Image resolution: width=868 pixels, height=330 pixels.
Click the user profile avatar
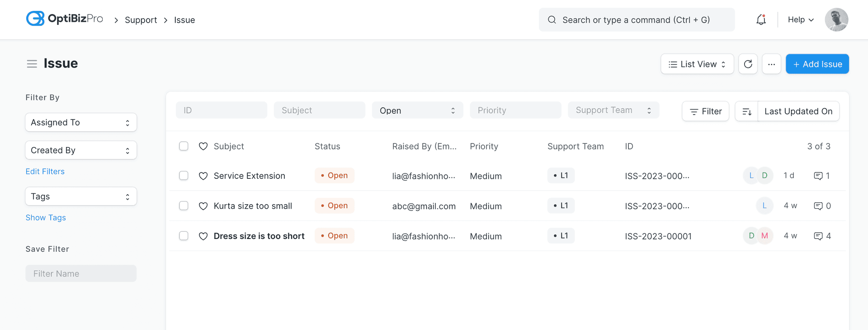coord(836,19)
